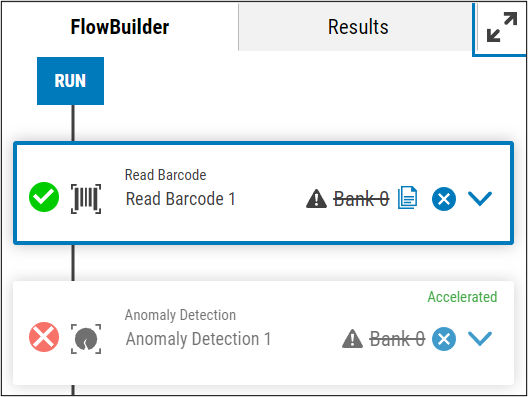Click Bank 0 label on Anomaly Detection 1
This screenshot has height=397, width=528.
[397, 339]
